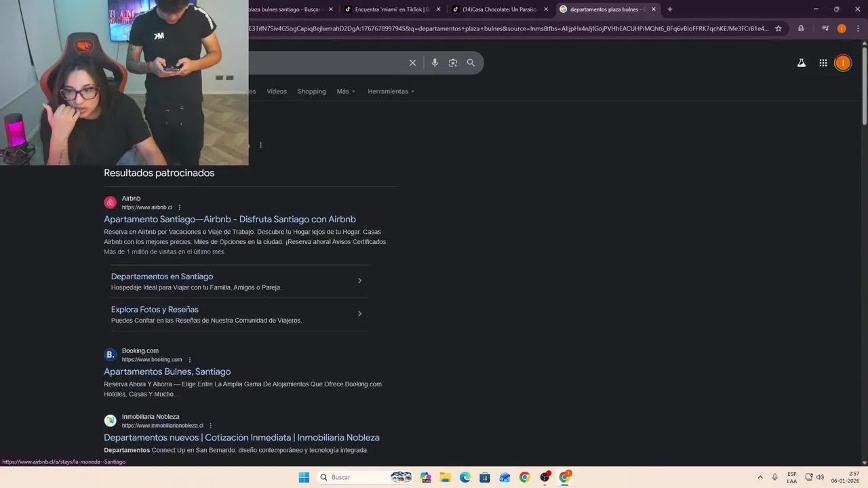This screenshot has height=488, width=868.
Task: Open more options dots beside Booking.com URL
Action: [190, 360]
